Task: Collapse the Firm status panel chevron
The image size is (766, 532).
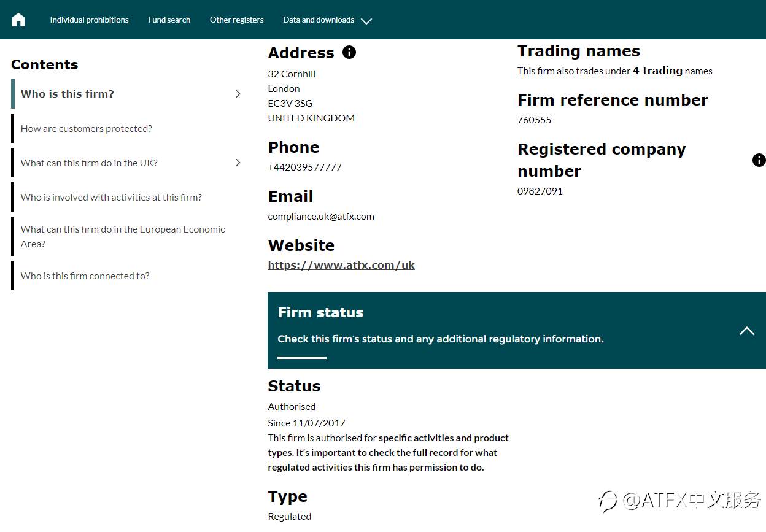Action: (x=746, y=331)
